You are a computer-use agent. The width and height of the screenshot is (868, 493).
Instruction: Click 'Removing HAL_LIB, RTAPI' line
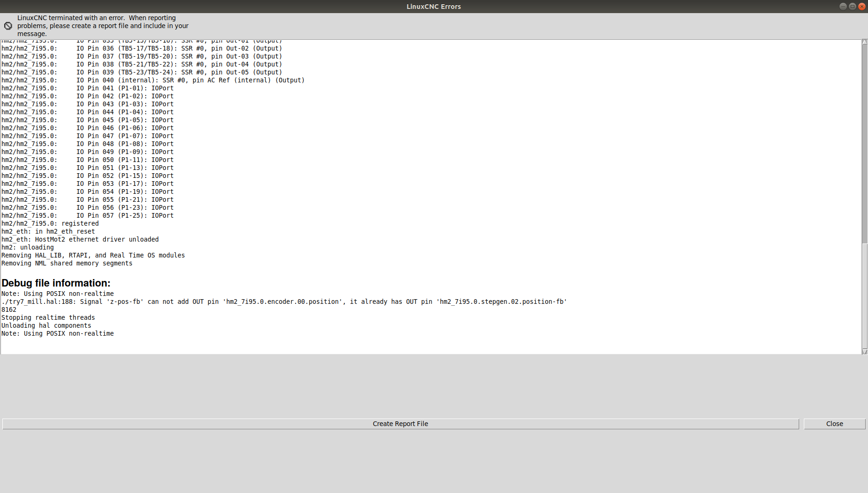click(x=93, y=255)
